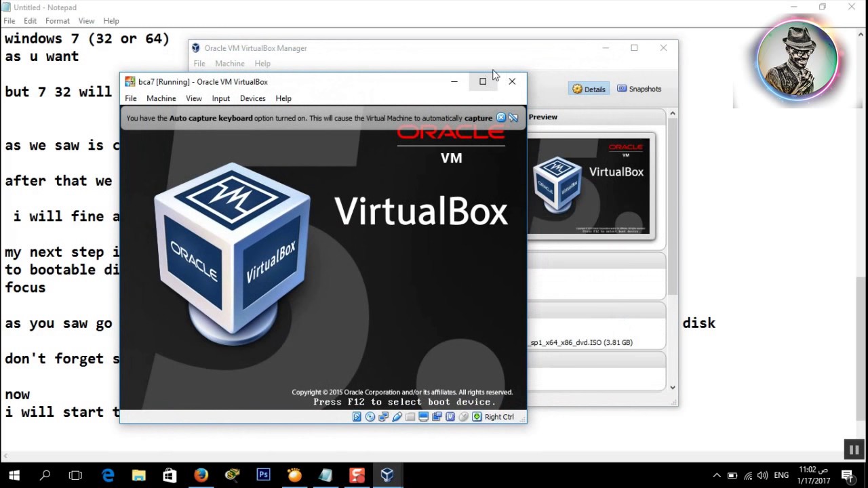The height and width of the screenshot is (488, 868).
Task: Click the display monitor icon in VM status bar
Action: coord(423,417)
